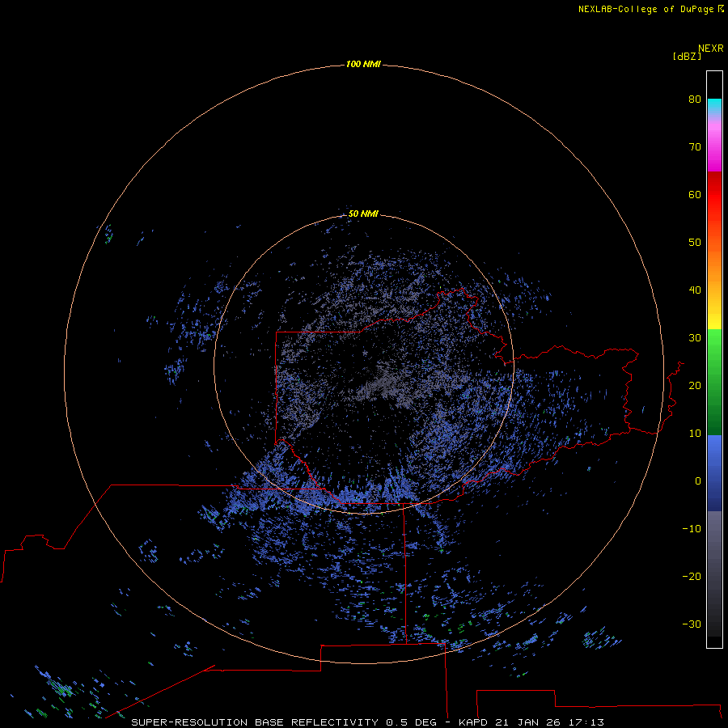728x728 pixels.
Task: Click the 40 dBZ scale value
Action: 695,290
